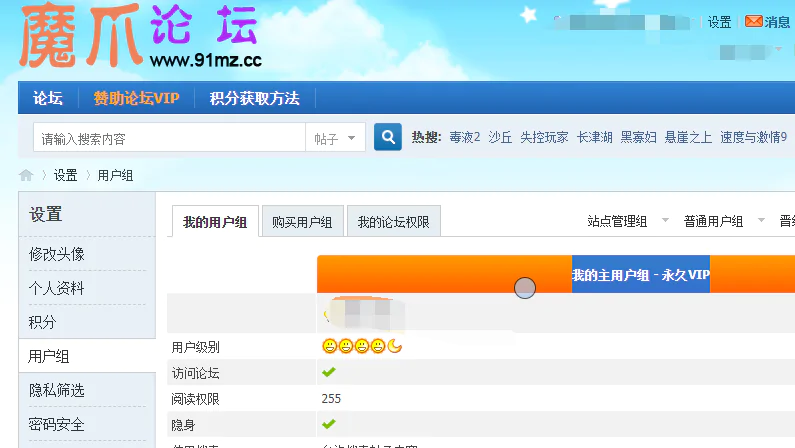Click the 阅读权限 value 255
This screenshot has height=448, width=795.
click(331, 399)
